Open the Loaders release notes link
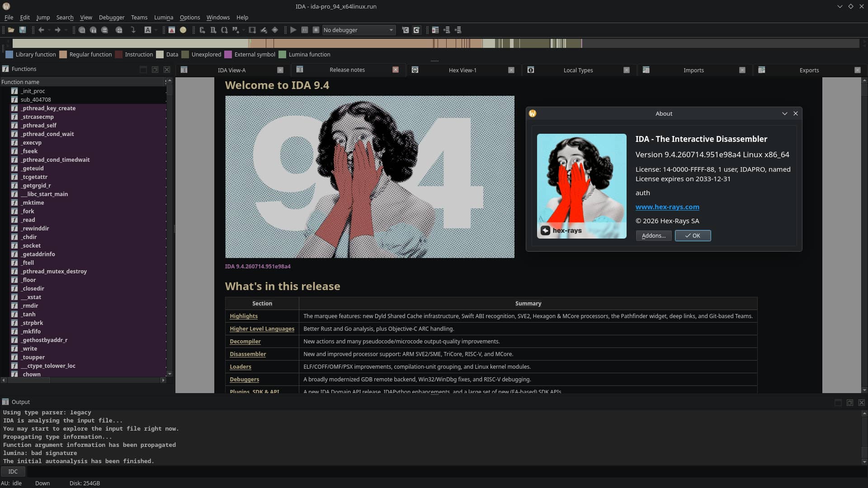 (241, 366)
